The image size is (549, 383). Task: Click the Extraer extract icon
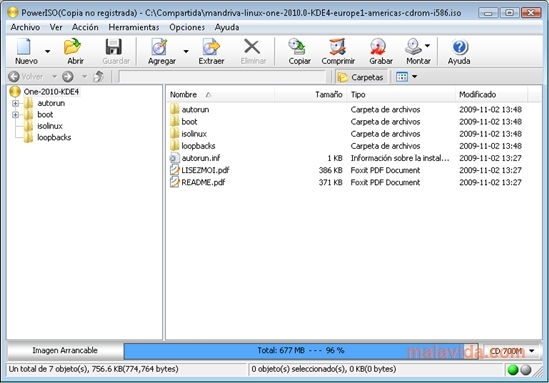pos(211,47)
